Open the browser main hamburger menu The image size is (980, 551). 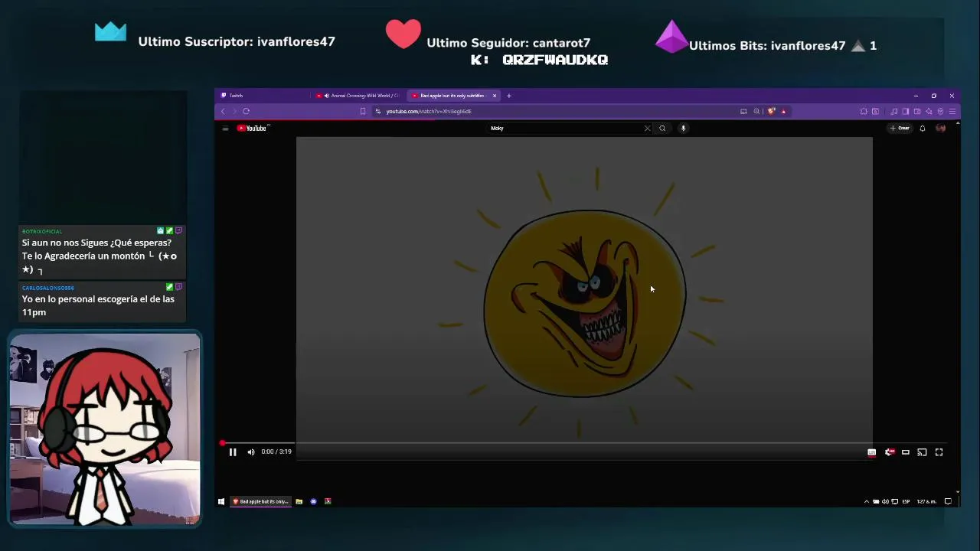coord(952,112)
